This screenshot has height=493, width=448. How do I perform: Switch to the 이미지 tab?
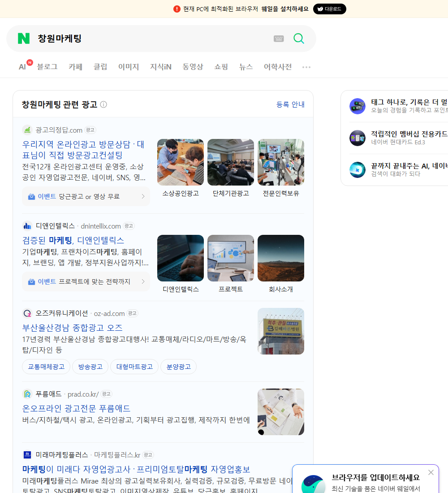tap(129, 67)
